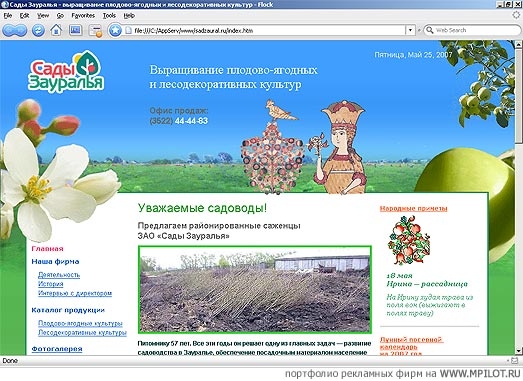523x381 pixels.
Task: Open the Tools menu
Action: coord(109,16)
